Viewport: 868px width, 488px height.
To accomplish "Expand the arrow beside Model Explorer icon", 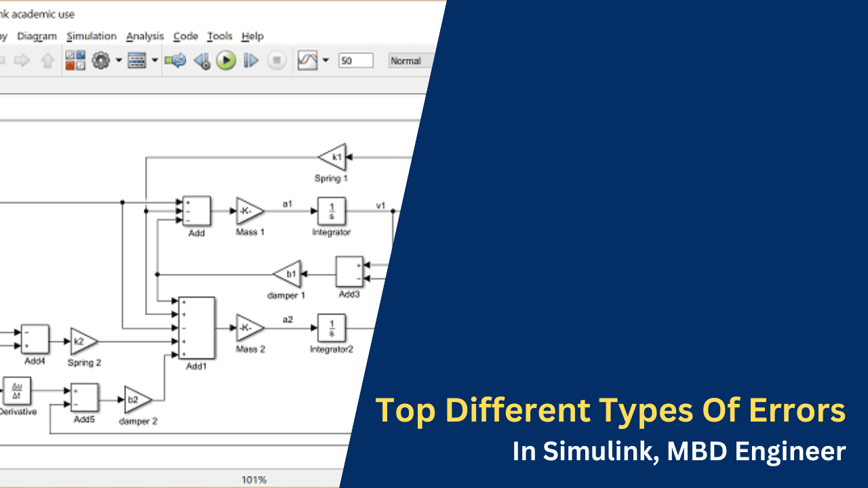I will pyautogui.click(x=155, y=60).
